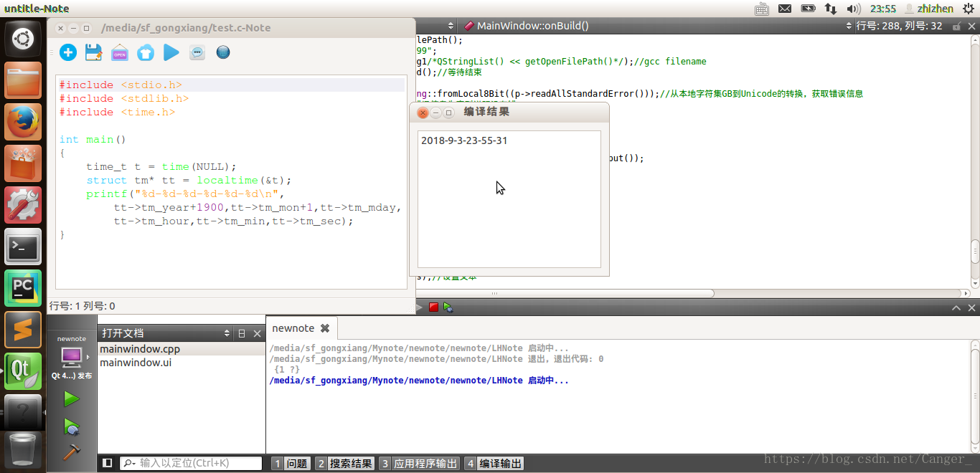The image size is (980, 473).
Task: Click the green Run button in Qt Creator
Action: point(71,398)
